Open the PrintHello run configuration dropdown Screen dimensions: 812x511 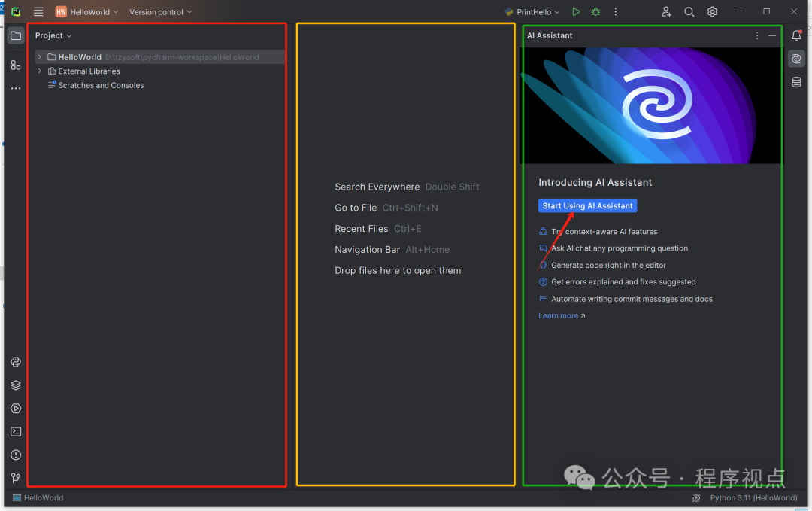(532, 11)
